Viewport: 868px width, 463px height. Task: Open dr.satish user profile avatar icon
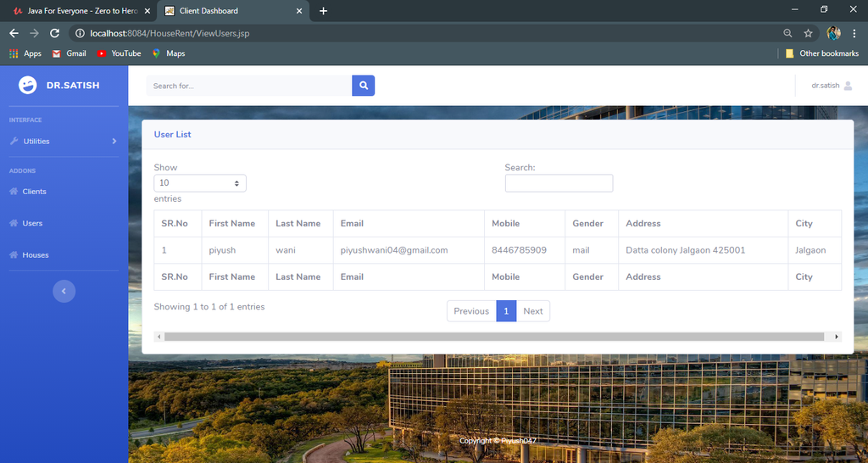pyautogui.click(x=848, y=86)
